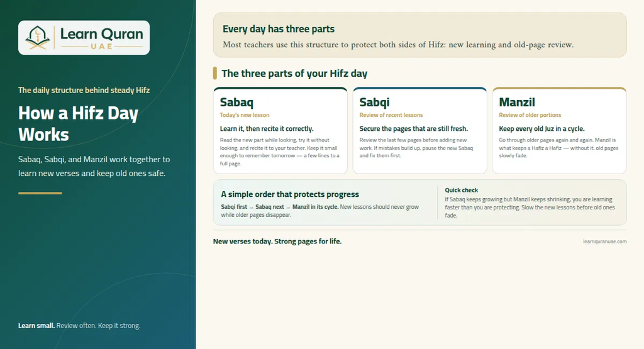Click the 'Most teachers use this structure' sentence

398,45
